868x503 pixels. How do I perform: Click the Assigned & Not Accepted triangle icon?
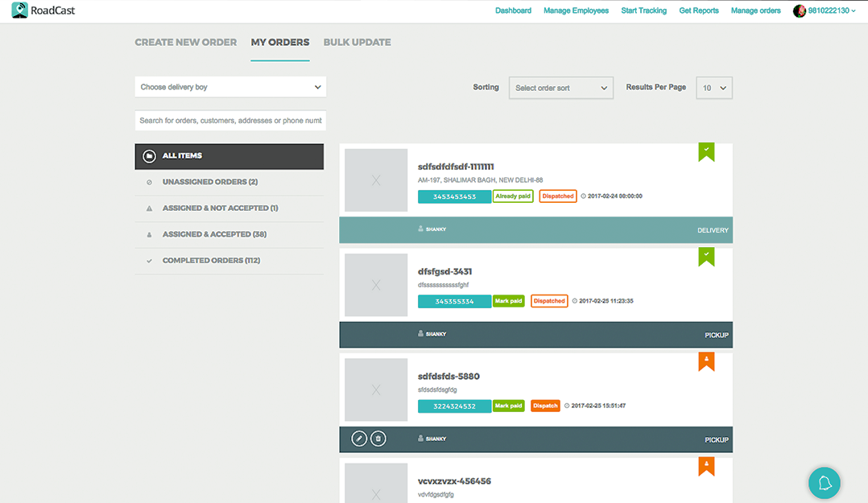coord(149,208)
